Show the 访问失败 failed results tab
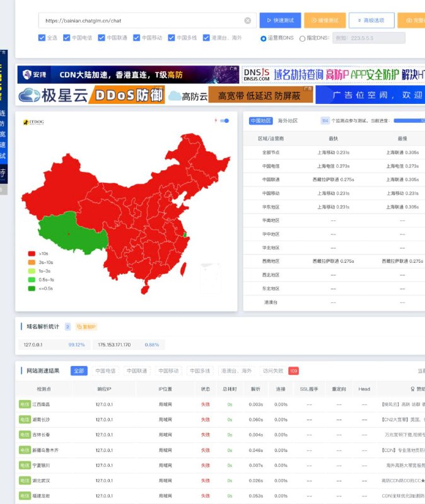This screenshot has height=504, width=425. point(273,371)
